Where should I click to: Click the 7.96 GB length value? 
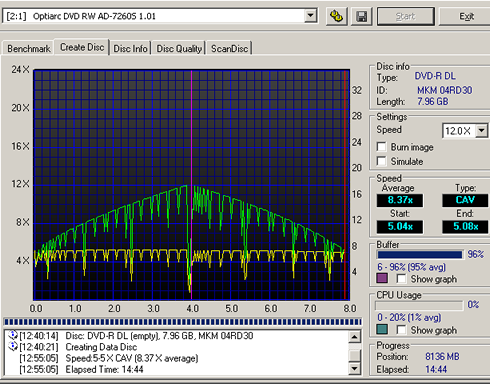[433, 101]
